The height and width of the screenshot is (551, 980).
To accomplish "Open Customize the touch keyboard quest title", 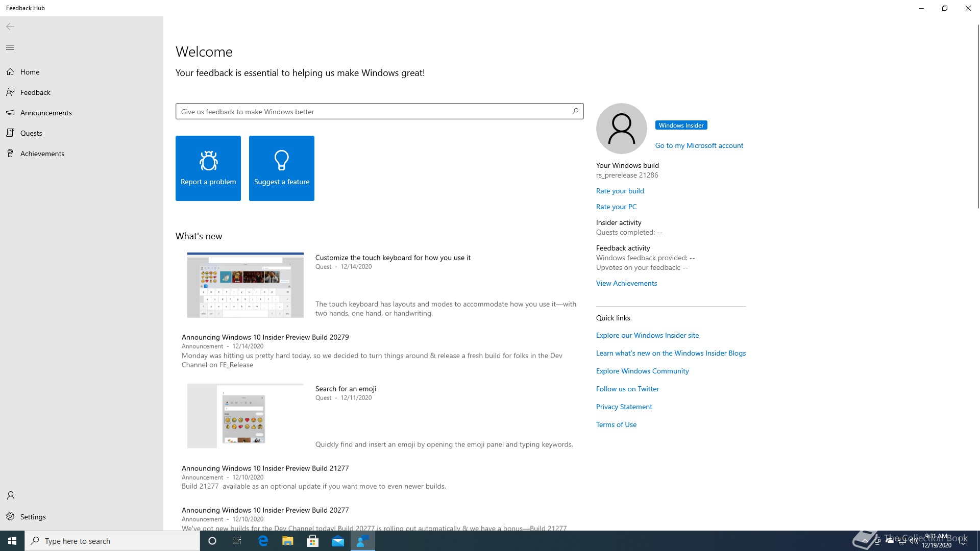I will 393,258.
